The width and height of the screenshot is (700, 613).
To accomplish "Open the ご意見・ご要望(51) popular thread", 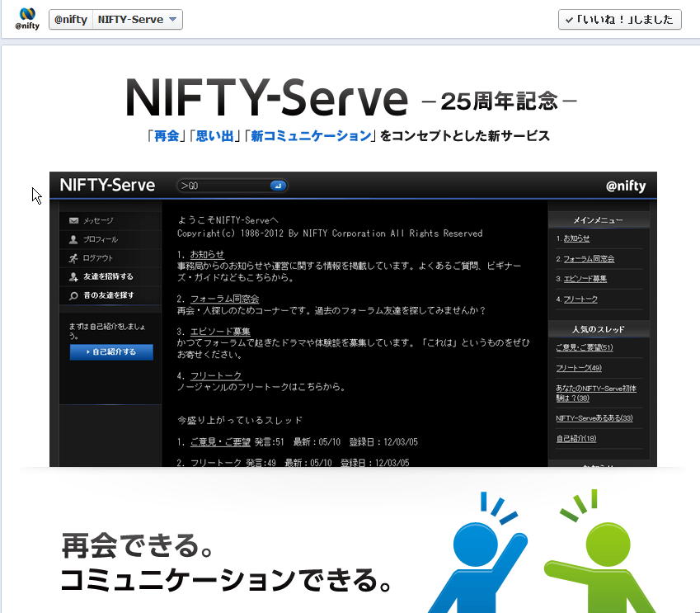I will [584, 347].
